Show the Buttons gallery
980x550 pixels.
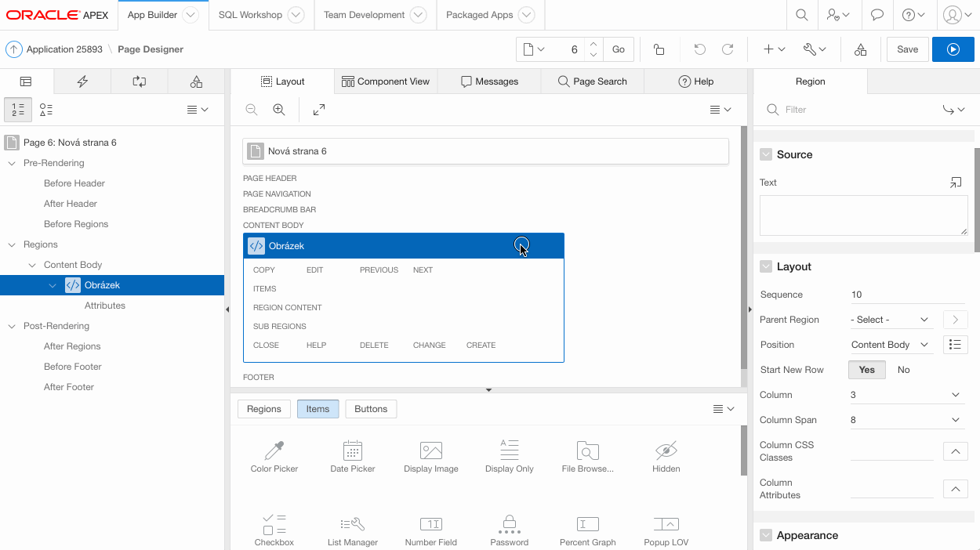click(371, 409)
